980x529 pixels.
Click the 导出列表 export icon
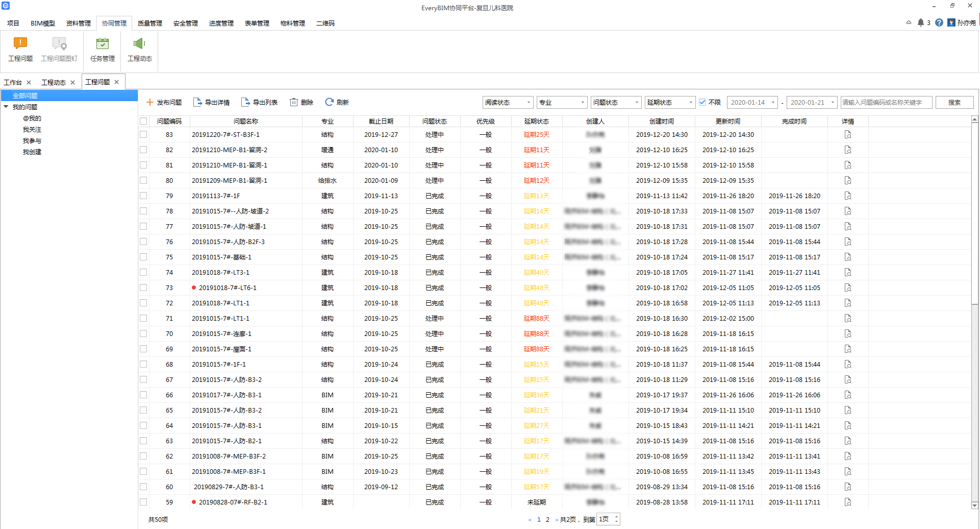pyautogui.click(x=245, y=102)
